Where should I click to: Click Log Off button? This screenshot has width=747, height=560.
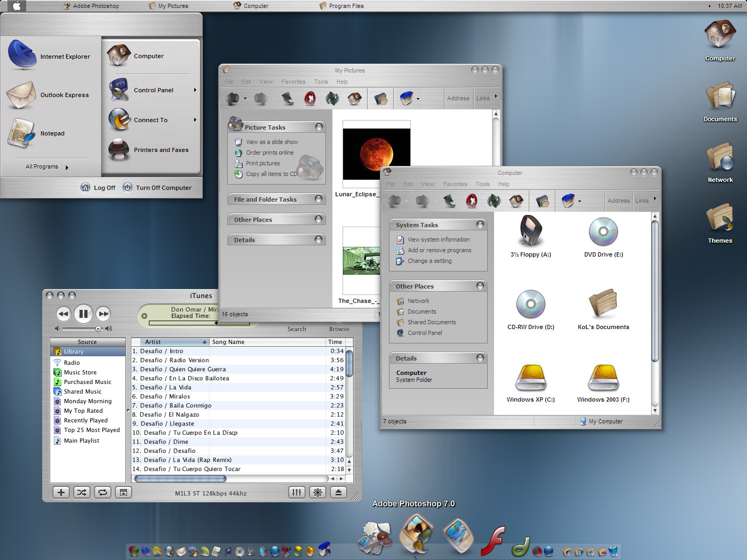pos(98,187)
